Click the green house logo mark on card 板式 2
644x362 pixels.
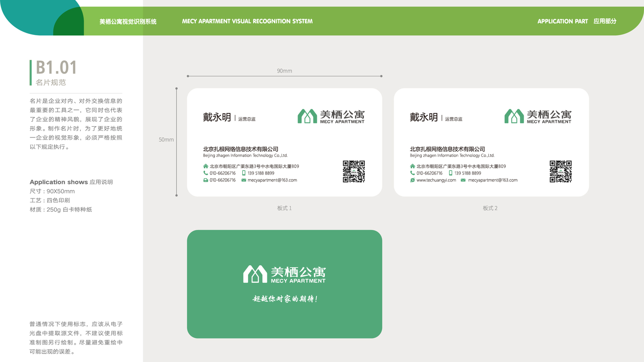[514, 116]
